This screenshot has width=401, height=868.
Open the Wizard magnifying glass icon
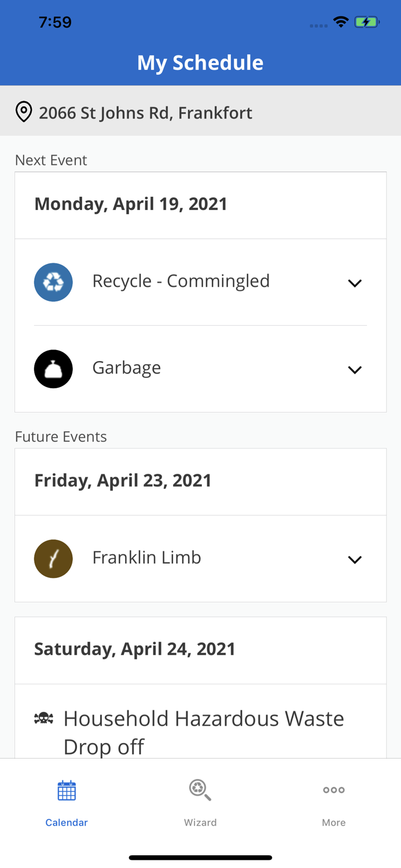(x=200, y=789)
